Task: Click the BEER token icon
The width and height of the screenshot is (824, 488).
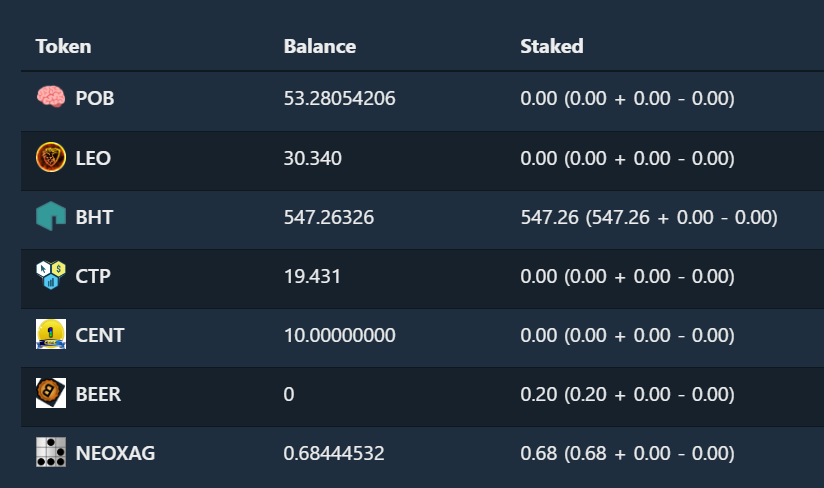Action: click(51, 393)
